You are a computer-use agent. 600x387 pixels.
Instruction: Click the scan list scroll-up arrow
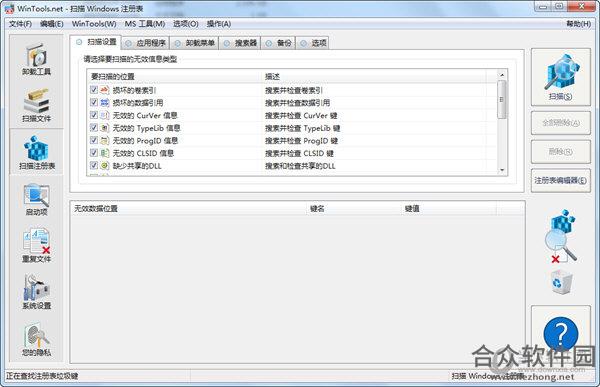tap(502, 75)
